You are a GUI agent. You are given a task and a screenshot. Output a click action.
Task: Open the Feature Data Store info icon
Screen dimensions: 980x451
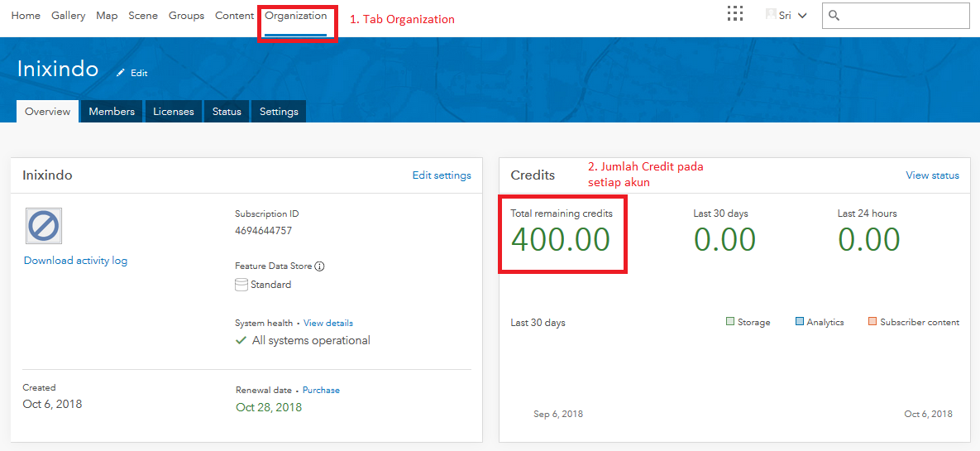[319, 266]
